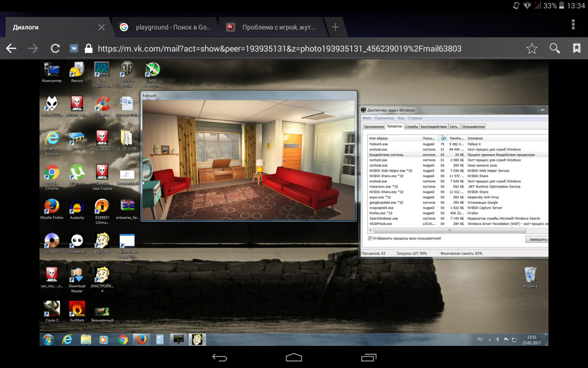Open the saved bookmarks icon

(577, 48)
